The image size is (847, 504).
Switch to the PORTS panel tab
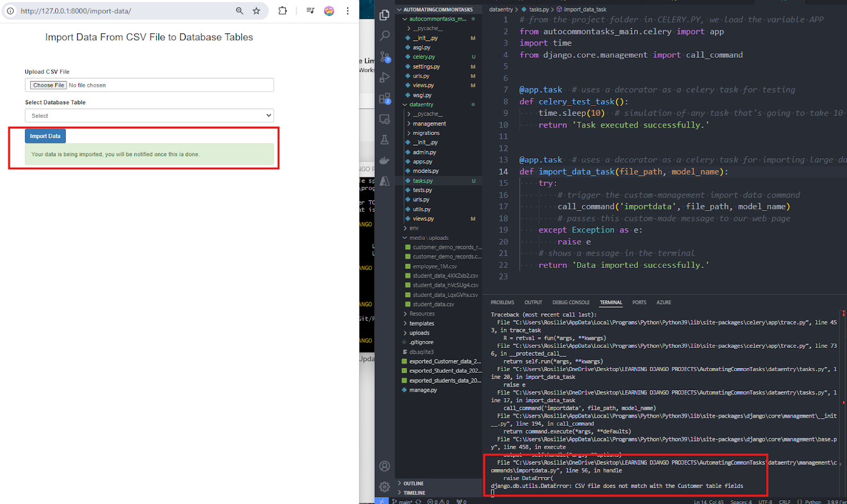(x=639, y=303)
